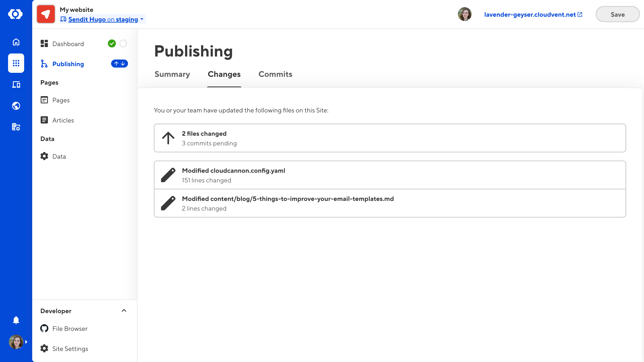644x362 pixels.
Task: Click the CloudCannon logo icon
Action: (15, 14)
